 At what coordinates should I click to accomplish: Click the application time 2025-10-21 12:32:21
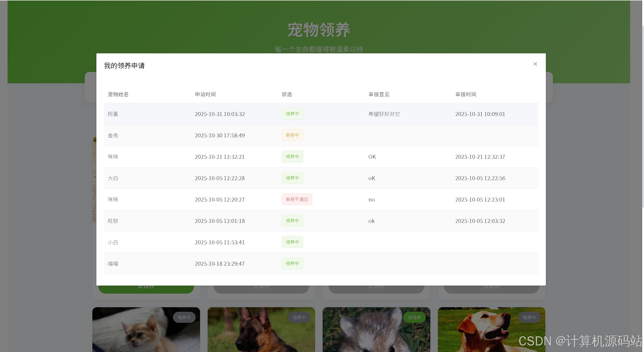[x=220, y=157]
